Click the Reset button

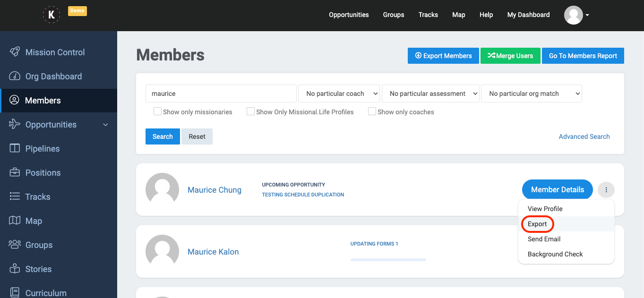coord(197,136)
